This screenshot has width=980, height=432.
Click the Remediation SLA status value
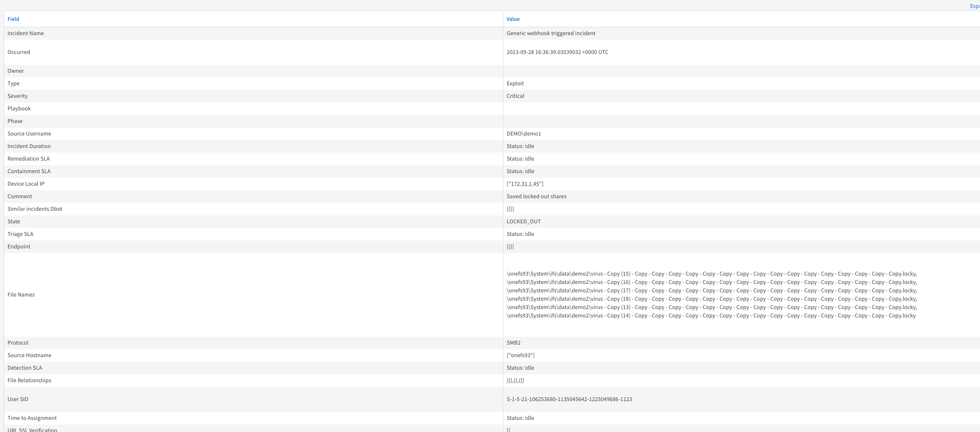pos(520,158)
